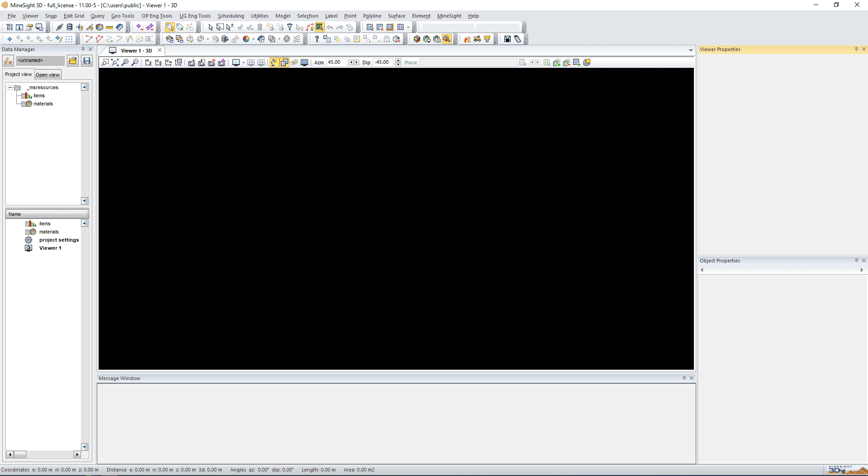This screenshot has height=476, width=868.
Task: Click the arrow pointer selection tool
Action: pyautogui.click(x=210, y=27)
